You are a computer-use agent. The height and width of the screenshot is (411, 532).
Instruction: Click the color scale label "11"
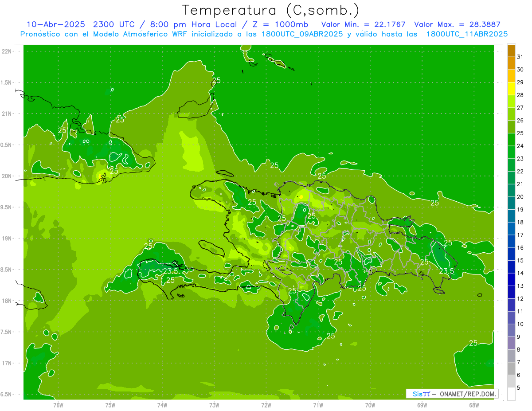pos(520,312)
